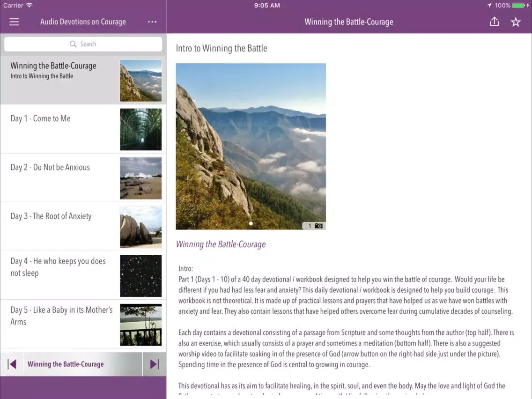The image size is (532, 399).
Task: Tap the starry night sky thumbnail
Action: (x=141, y=276)
